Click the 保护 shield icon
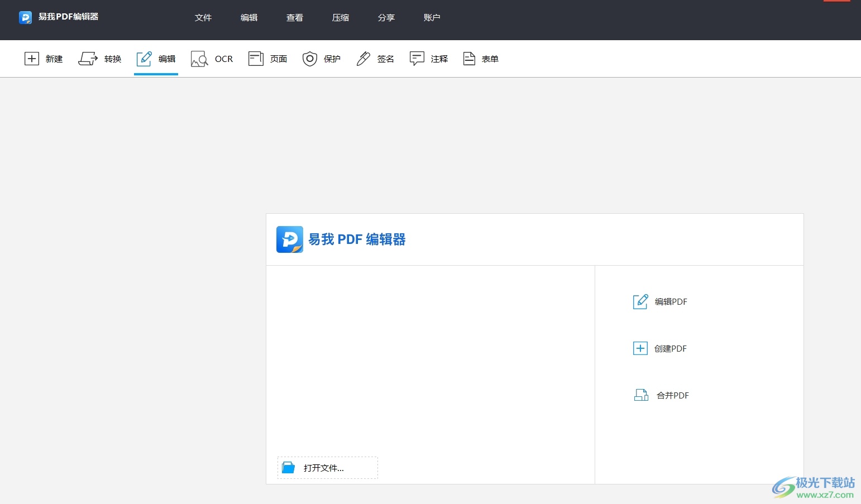Screen dimensions: 861x504 click(x=310, y=59)
